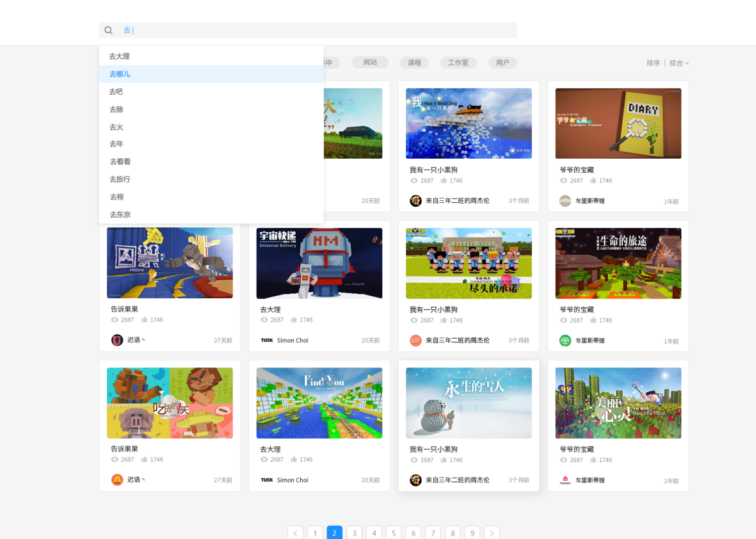Go to pagination page 1
Image resolution: width=756 pixels, height=539 pixels.
pyautogui.click(x=315, y=533)
